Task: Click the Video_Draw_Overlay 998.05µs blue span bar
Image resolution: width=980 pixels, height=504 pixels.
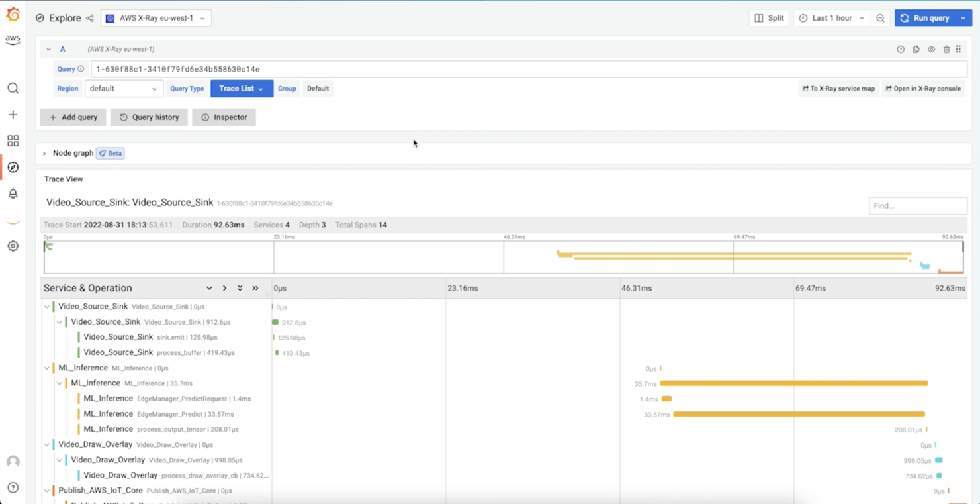Action: [939, 460]
